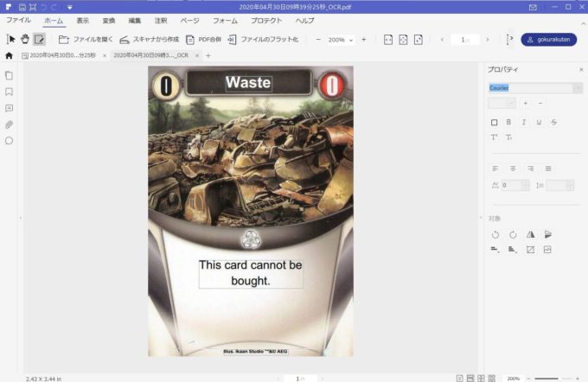Toggle the edit text tool
This screenshot has height=382, width=588.
[x=39, y=39]
